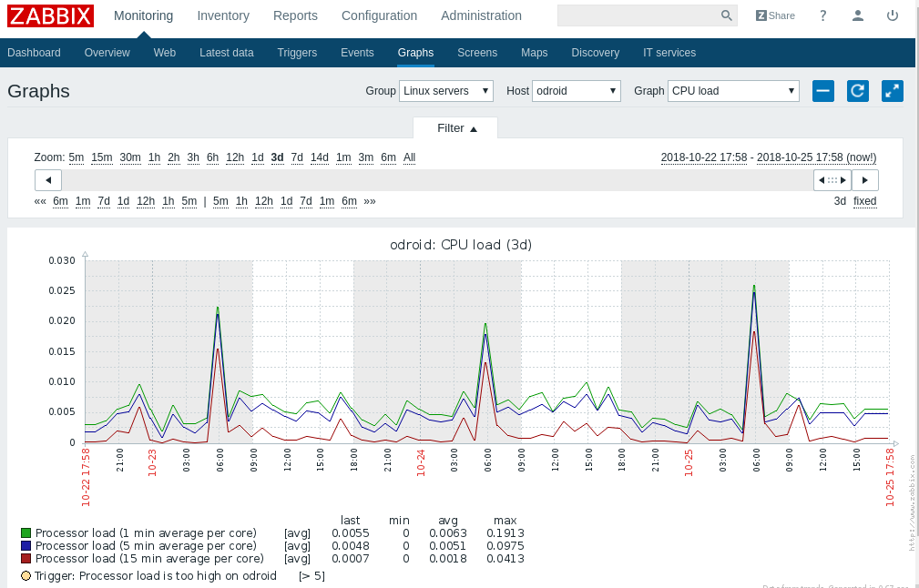Click the Graphs page heading
Screen dimensions: 919x588
point(38,91)
